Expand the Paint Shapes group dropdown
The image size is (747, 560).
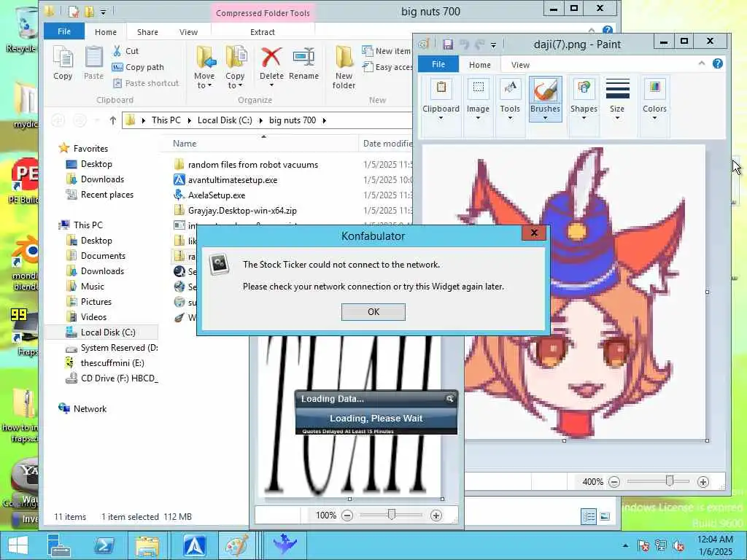(x=584, y=118)
